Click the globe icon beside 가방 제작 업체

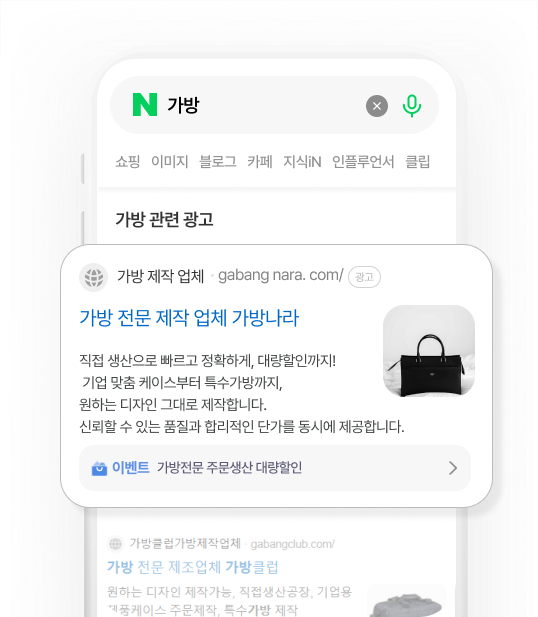click(94, 277)
